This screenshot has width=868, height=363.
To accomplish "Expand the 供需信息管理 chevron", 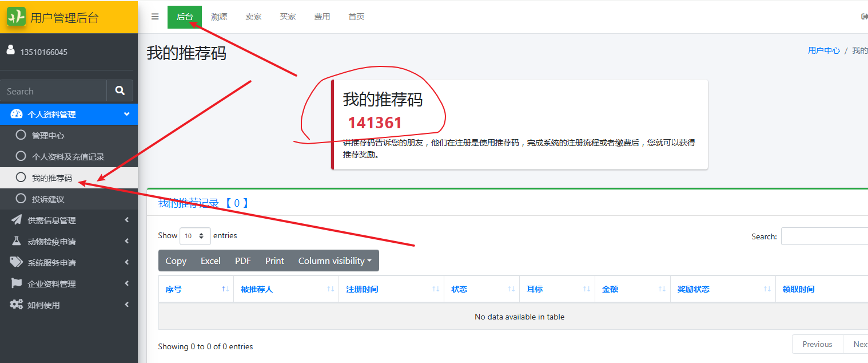I will [x=126, y=220].
